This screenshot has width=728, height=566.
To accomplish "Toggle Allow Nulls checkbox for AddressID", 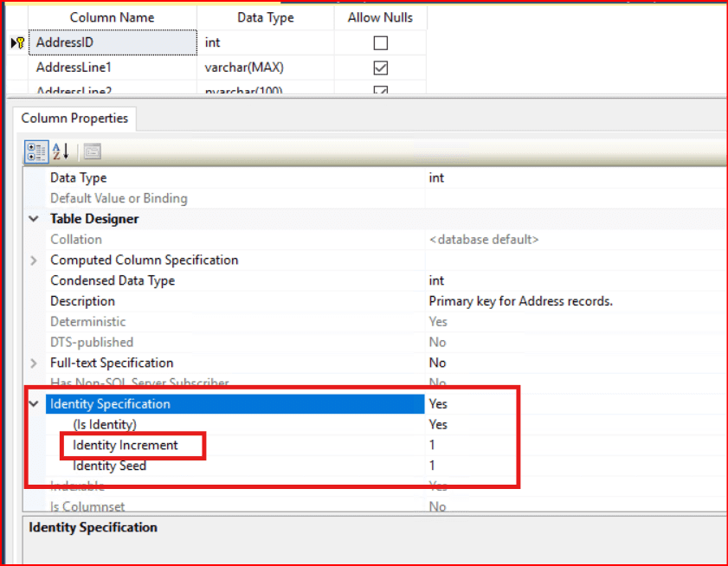I will (x=380, y=42).
